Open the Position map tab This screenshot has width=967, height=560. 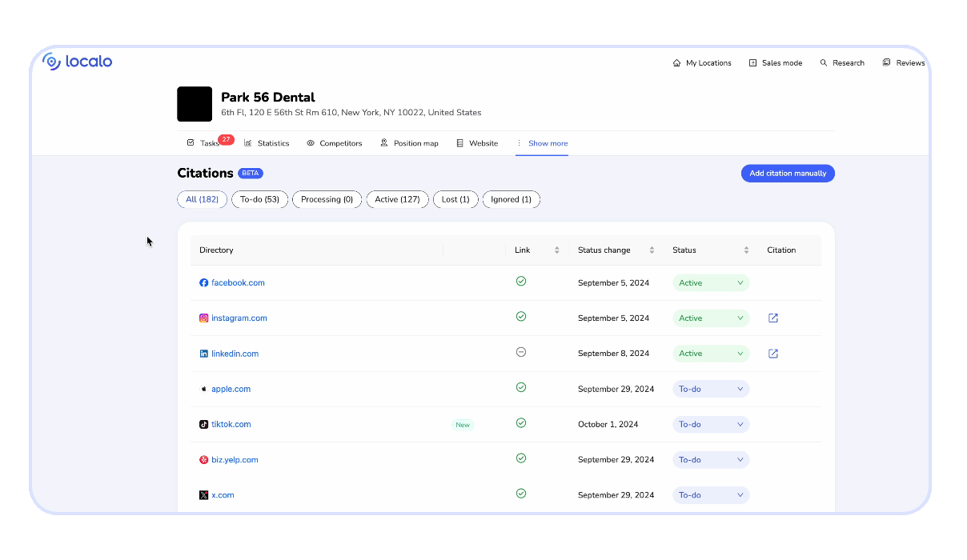[410, 143]
